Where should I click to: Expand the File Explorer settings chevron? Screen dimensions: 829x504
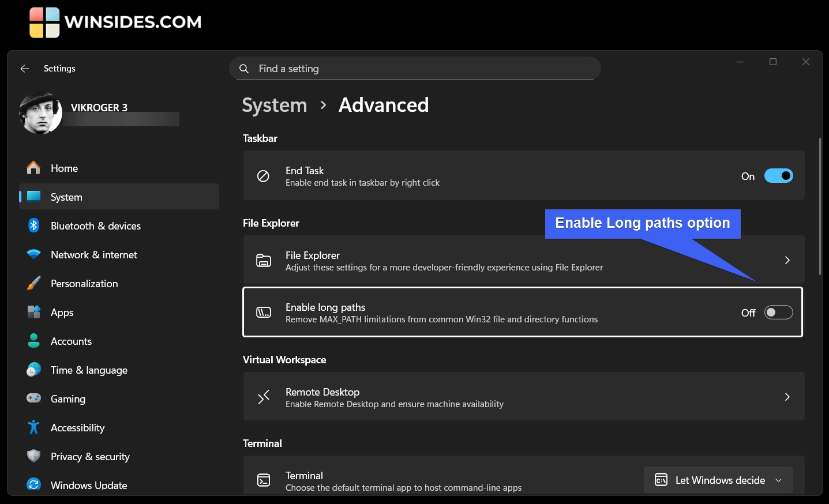(787, 260)
